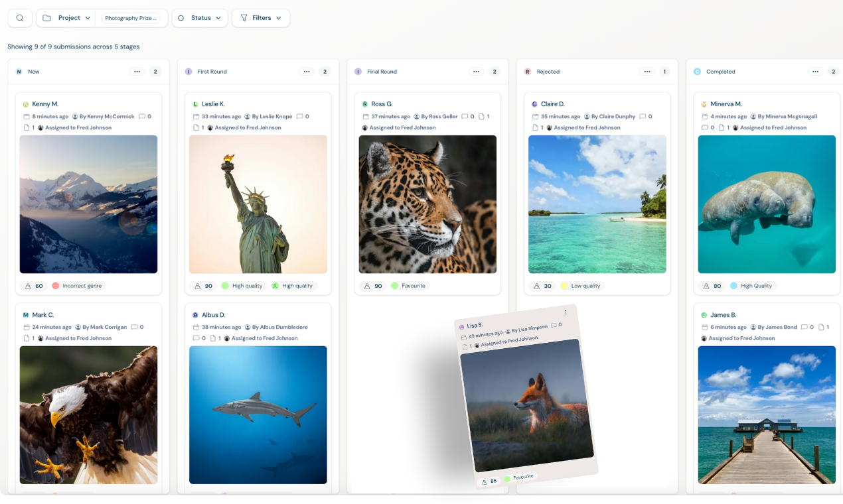This screenshot has height=504, width=843.
Task: Expand the Filters dropdown
Action: click(x=261, y=18)
